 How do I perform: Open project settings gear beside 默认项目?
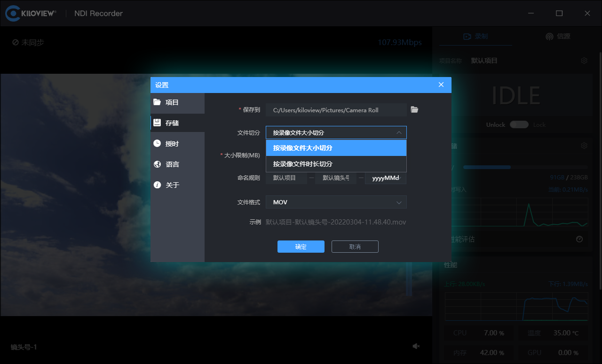click(x=584, y=61)
